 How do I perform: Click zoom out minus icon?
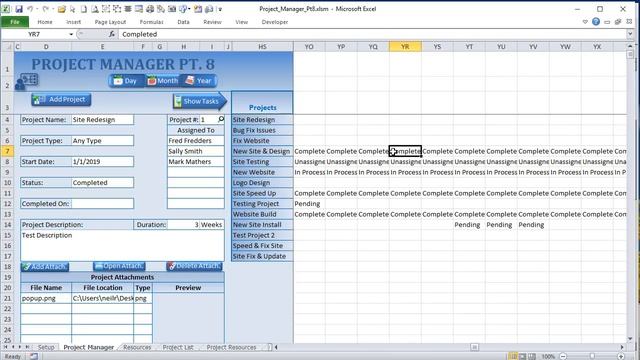pos(563,356)
